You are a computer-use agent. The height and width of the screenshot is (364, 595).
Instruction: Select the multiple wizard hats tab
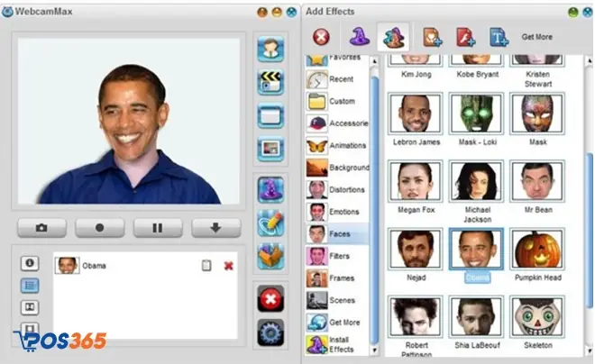coord(393,37)
